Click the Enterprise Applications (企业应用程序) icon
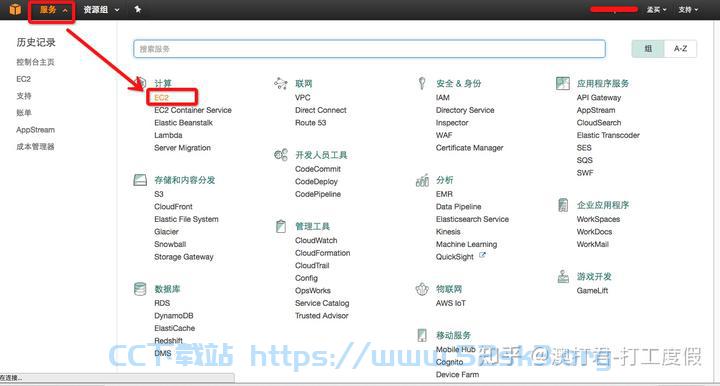This screenshot has height=386, width=720. click(563, 205)
